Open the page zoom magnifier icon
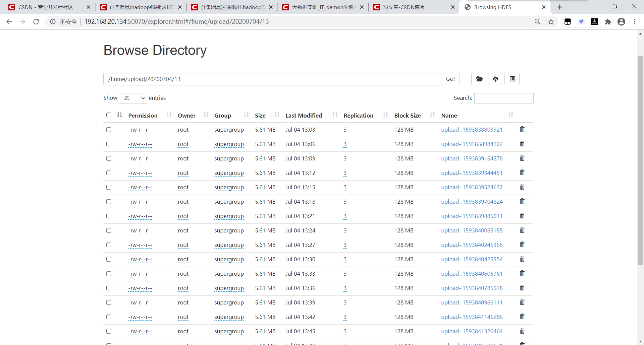 click(x=538, y=21)
